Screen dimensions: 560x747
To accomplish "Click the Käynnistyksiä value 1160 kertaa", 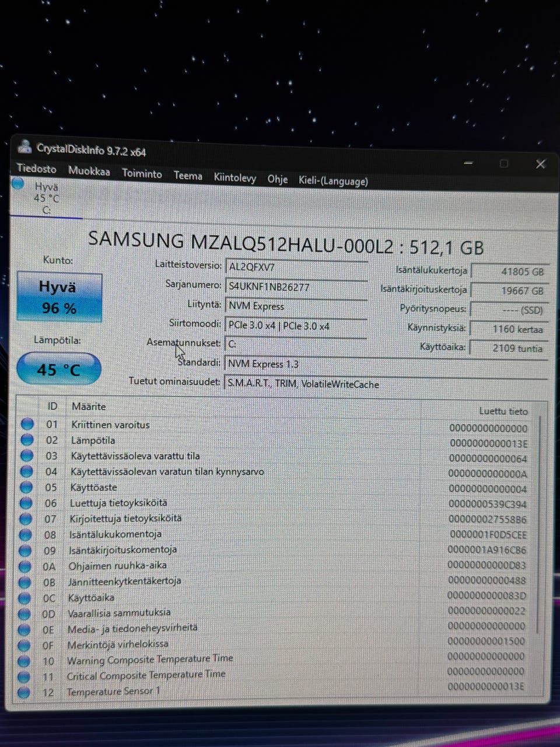I will point(509,329).
